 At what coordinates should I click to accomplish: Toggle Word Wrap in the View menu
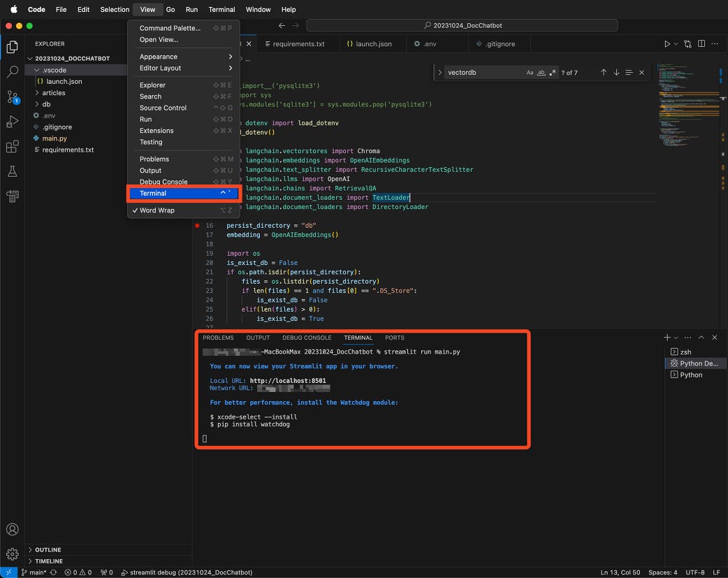click(157, 210)
